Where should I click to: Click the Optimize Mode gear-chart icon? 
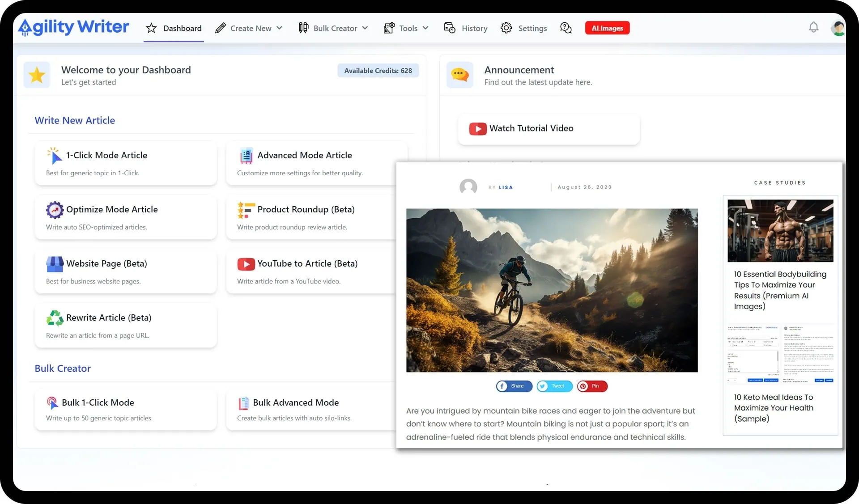pos(55,210)
